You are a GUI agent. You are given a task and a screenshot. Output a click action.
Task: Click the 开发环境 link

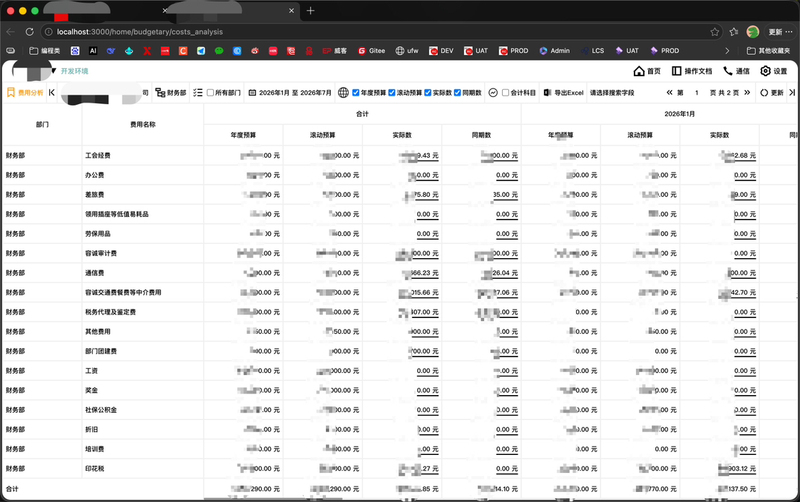click(x=74, y=71)
